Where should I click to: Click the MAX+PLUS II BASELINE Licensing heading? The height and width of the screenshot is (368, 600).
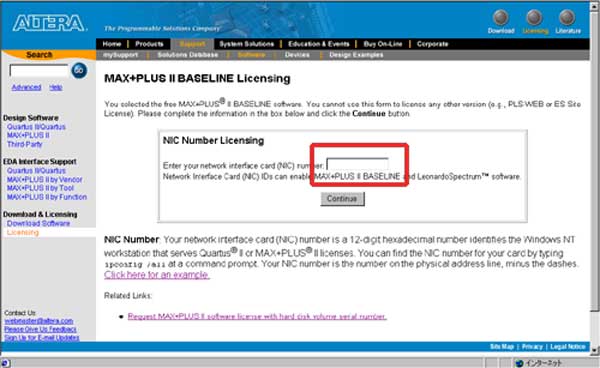click(197, 78)
